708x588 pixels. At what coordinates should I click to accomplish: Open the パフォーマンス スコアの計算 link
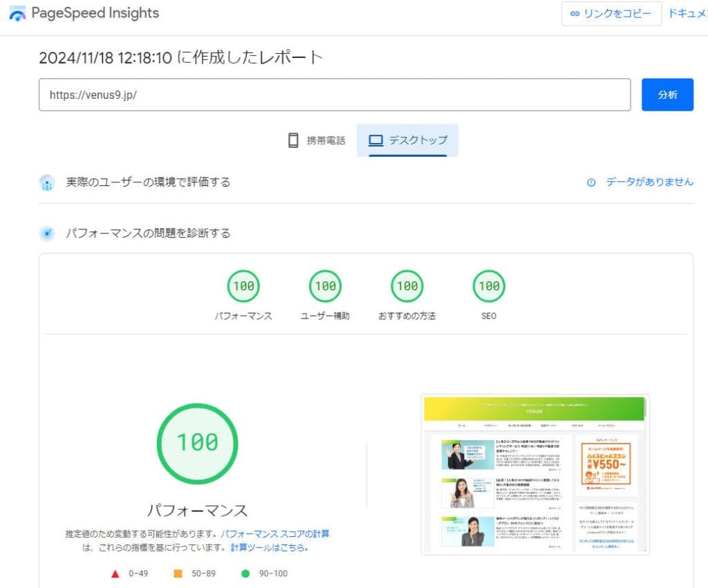(275, 534)
